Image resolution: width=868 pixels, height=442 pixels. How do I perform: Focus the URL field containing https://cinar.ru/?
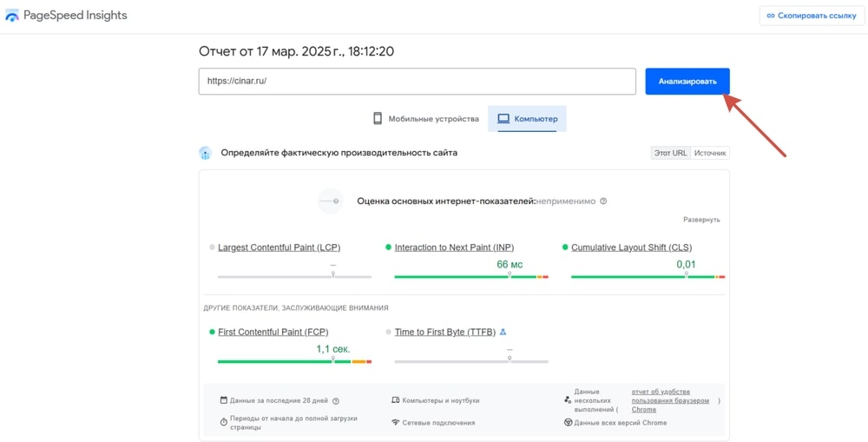coord(417,82)
